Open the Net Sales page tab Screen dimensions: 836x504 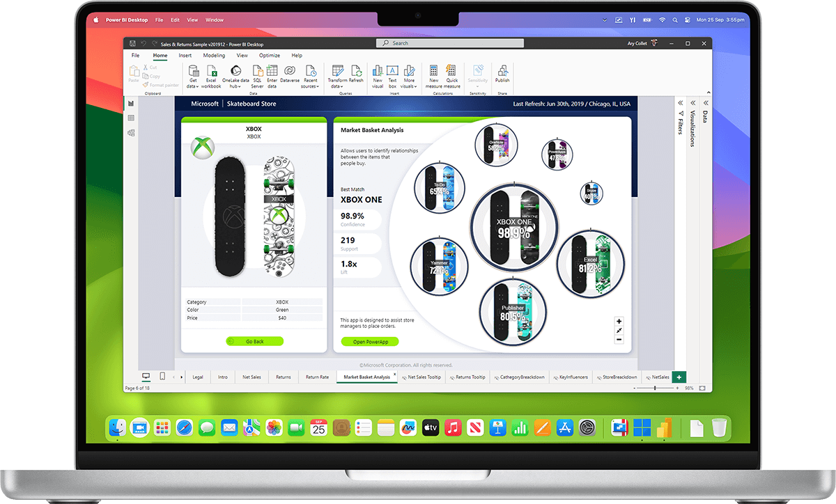click(251, 377)
